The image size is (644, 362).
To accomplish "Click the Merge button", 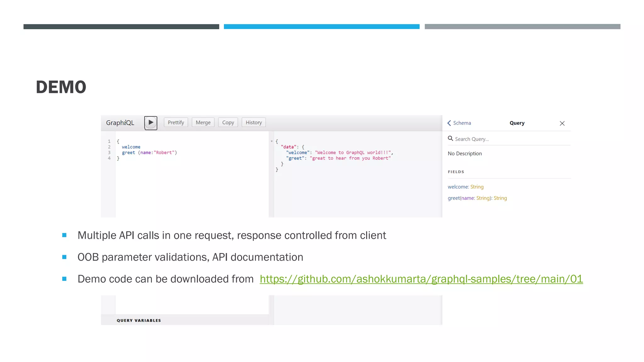I will pyautogui.click(x=203, y=123).
